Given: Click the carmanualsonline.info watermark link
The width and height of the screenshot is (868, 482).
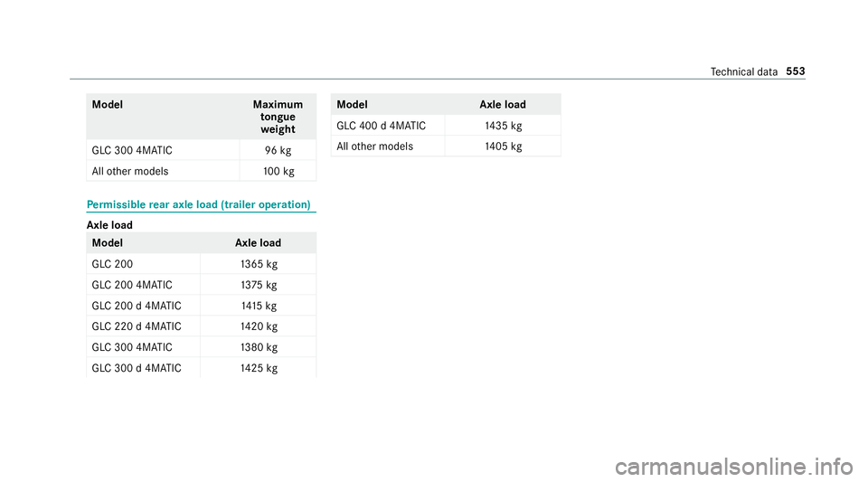Looking at the screenshot, I should point(734,467).
